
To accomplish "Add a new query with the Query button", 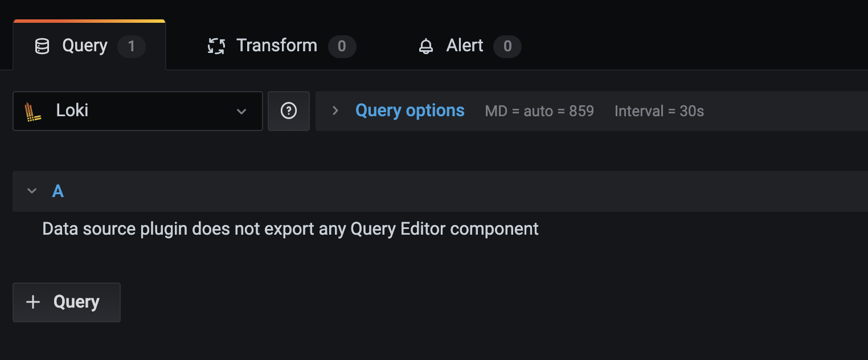I will 66,302.
